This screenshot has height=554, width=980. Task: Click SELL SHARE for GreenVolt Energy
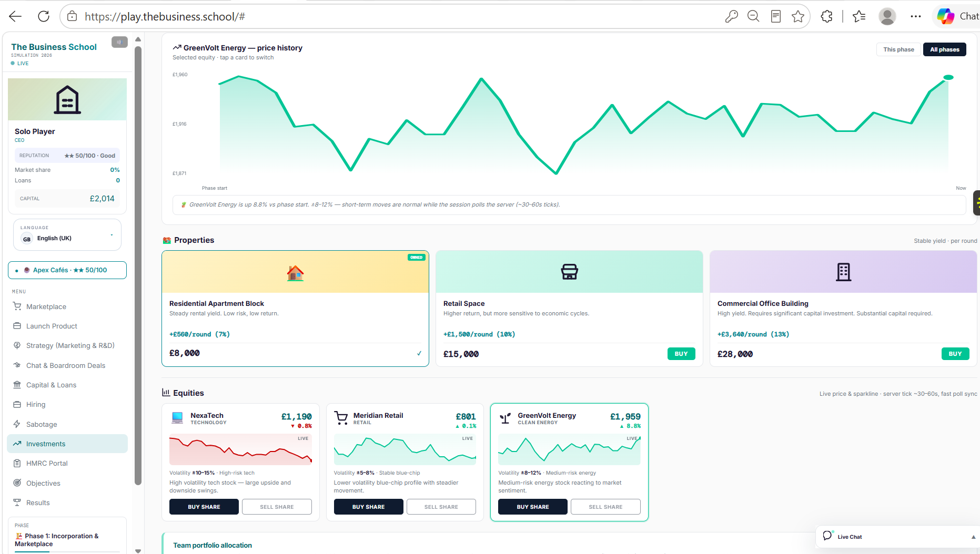pyautogui.click(x=605, y=507)
